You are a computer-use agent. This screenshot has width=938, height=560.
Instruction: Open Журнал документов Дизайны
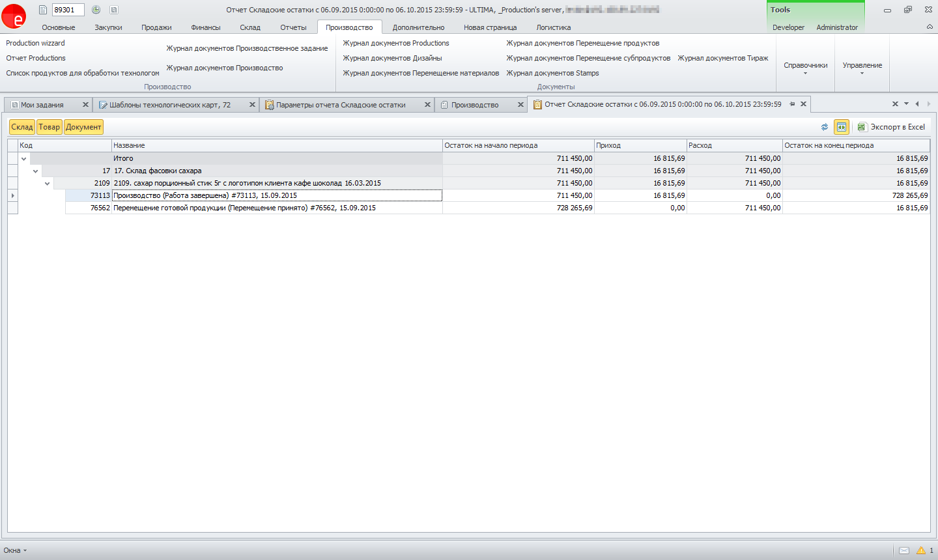pos(392,58)
